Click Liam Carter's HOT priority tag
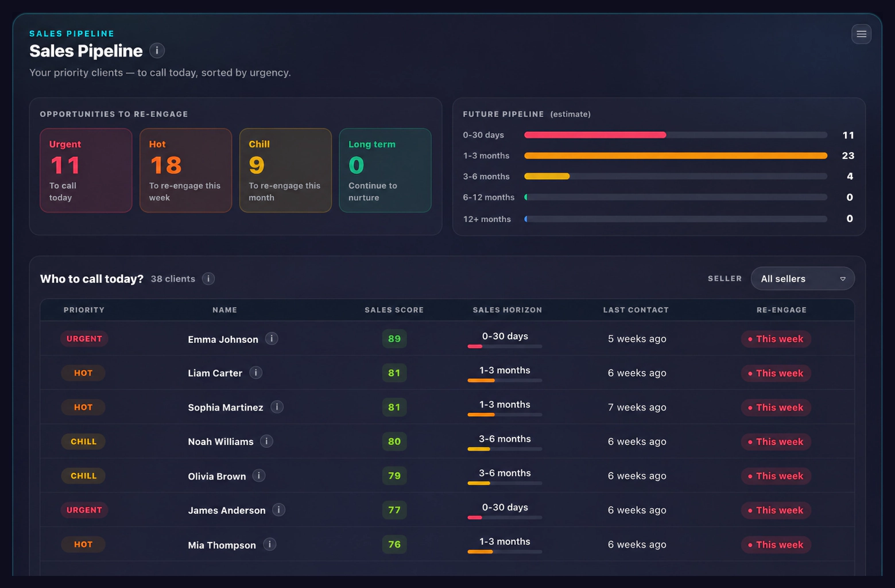This screenshot has width=895, height=588. click(83, 373)
